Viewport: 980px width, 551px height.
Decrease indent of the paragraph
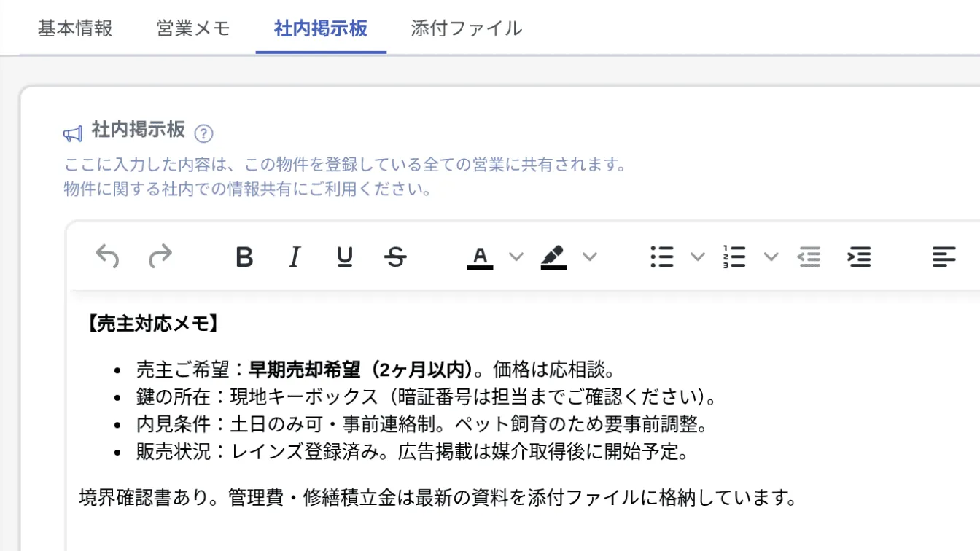[809, 257]
